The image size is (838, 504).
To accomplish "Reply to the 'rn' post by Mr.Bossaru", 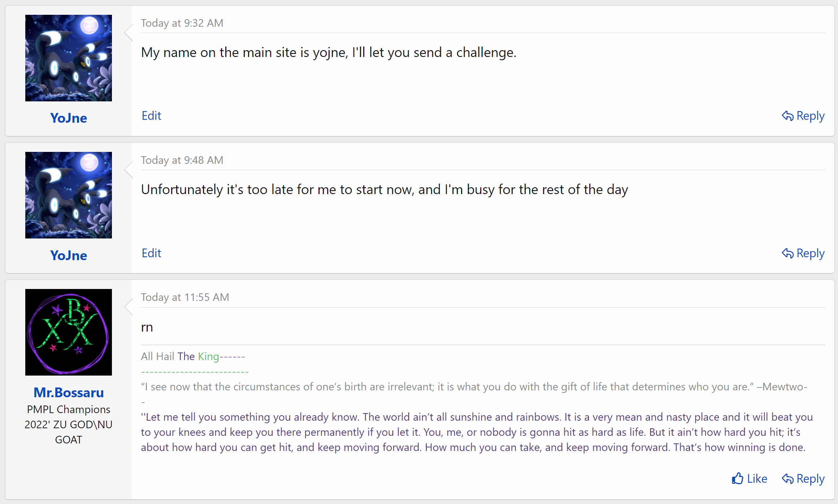I will point(803,479).
